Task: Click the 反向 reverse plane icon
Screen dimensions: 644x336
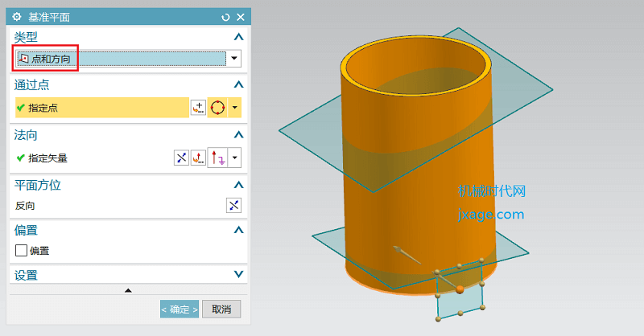Action: click(x=233, y=205)
